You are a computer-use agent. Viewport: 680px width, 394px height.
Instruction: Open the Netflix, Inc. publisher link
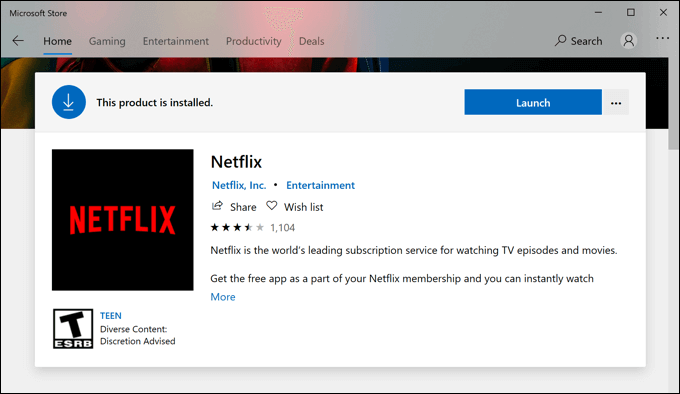pyautogui.click(x=239, y=185)
